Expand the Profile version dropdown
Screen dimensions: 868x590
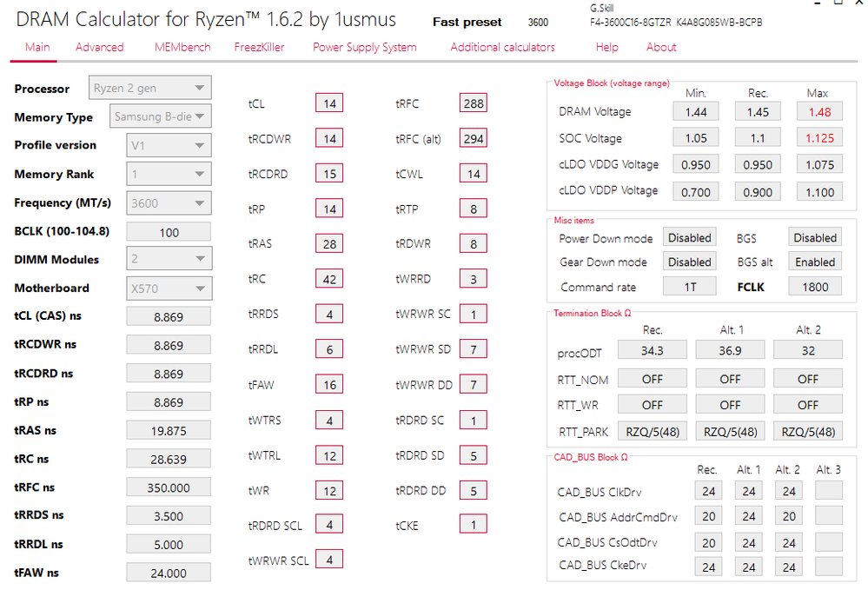click(169, 146)
